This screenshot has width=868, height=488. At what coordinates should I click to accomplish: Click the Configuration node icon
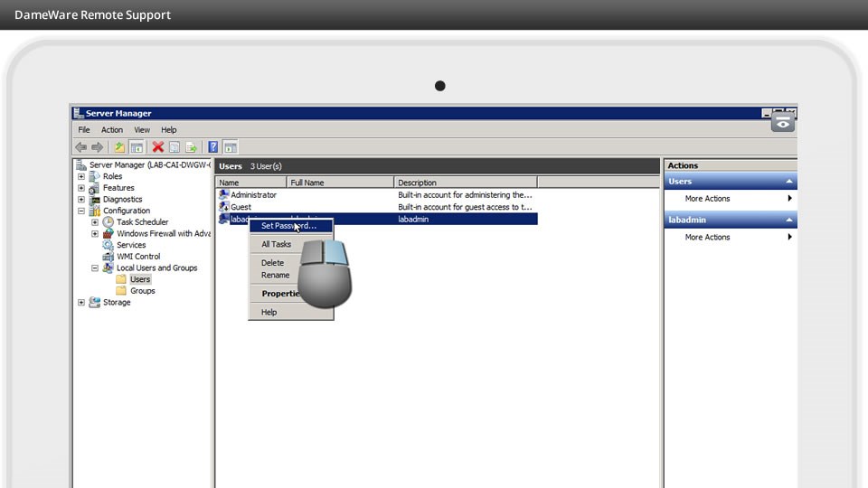pos(95,211)
